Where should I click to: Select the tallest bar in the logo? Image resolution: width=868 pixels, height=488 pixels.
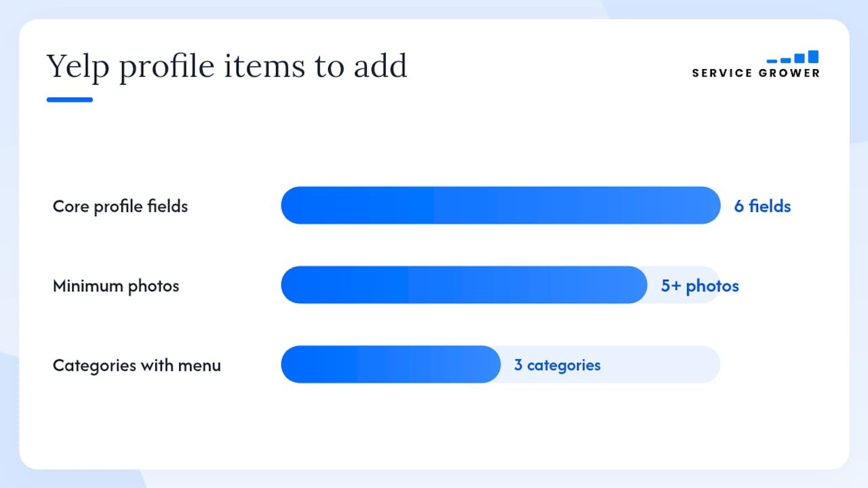pyautogui.click(x=813, y=57)
